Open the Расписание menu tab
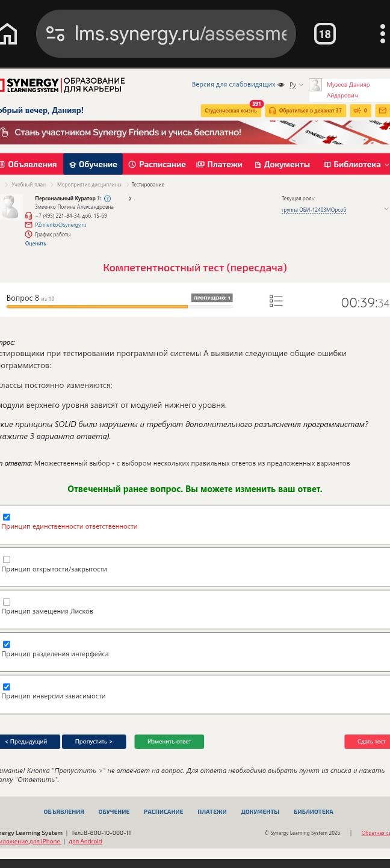The height and width of the screenshot is (868, 390). pos(157,164)
